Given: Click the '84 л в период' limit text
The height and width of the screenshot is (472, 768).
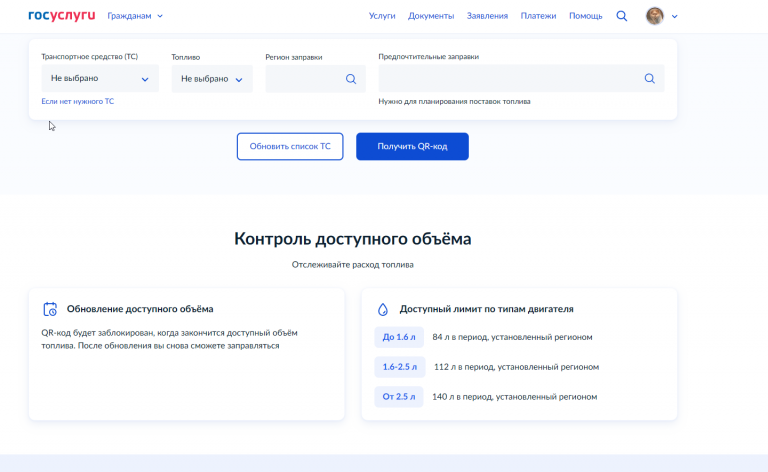Looking at the screenshot, I should pos(512,337).
